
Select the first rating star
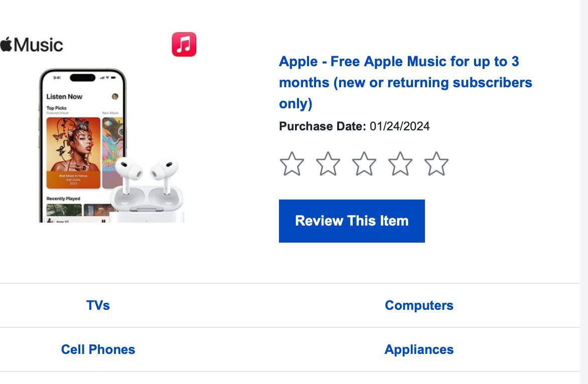pos(293,163)
